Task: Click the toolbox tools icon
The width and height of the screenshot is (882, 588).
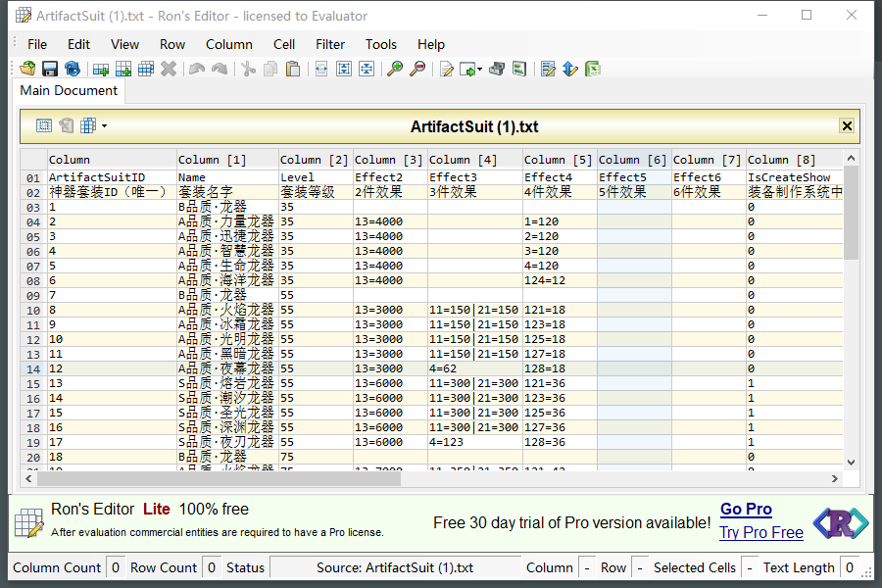Action: click(497, 69)
